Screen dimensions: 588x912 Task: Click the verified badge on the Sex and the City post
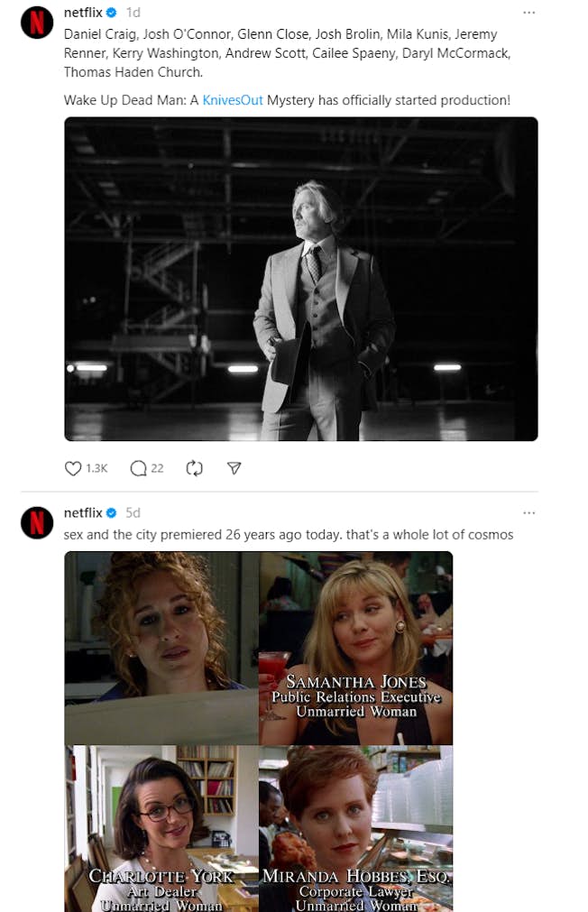110,512
